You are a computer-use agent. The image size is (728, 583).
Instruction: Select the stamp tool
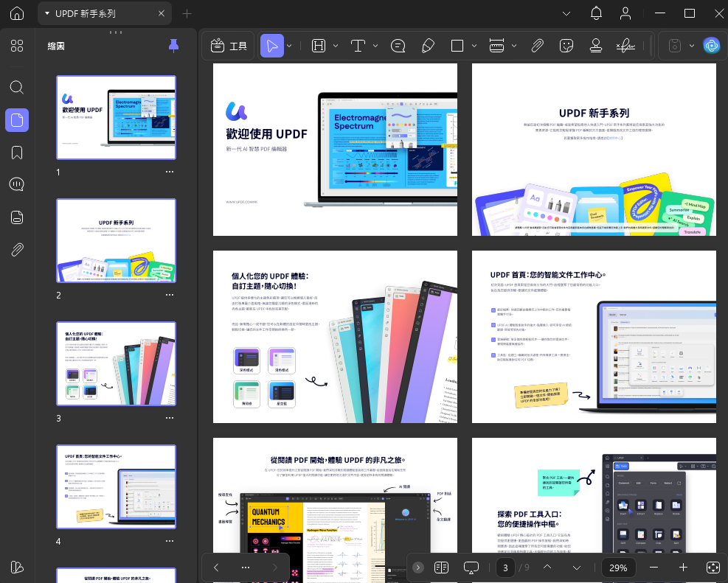point(595,46)
